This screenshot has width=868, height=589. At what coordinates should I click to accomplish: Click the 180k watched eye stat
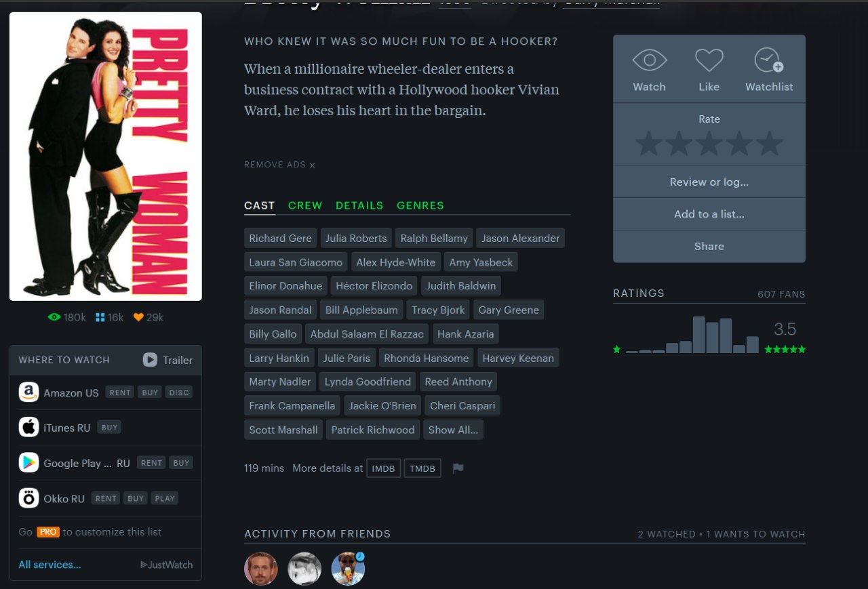coord(67,317)
